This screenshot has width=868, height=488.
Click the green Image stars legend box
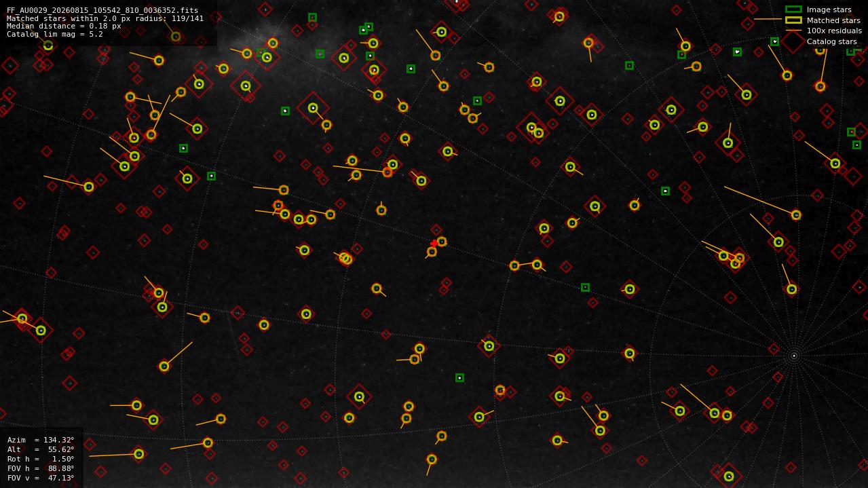point(793,10)
